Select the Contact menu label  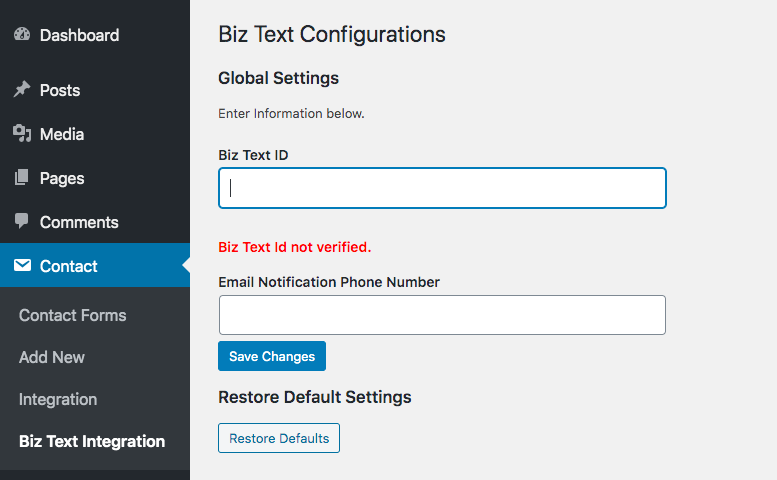68,267
